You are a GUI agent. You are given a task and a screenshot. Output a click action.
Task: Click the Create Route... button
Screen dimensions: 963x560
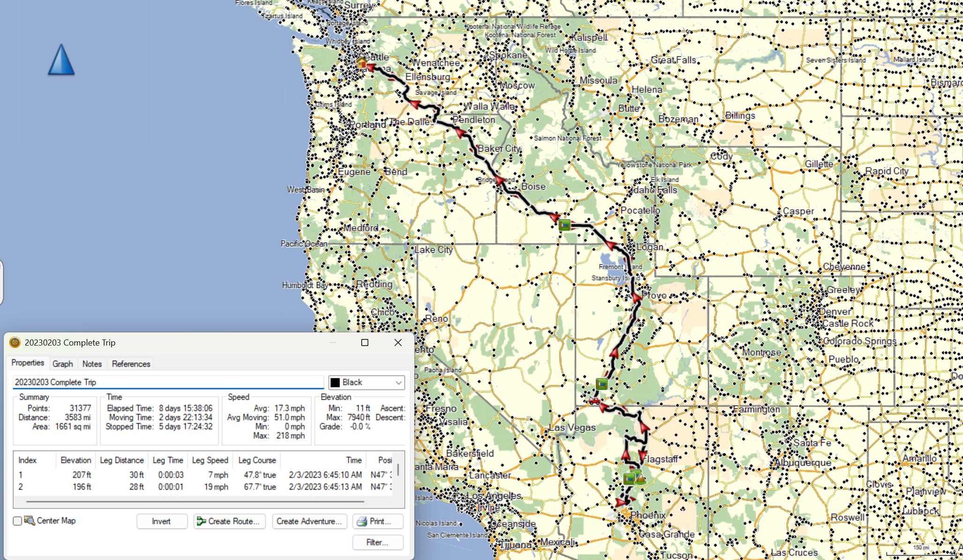point(229,521)
